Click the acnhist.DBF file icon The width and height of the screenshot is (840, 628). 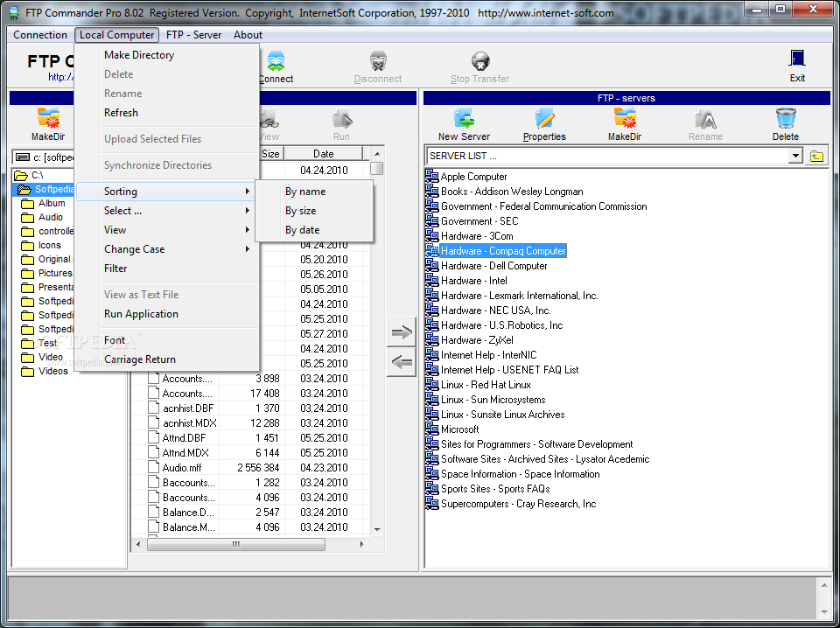pyautogui.click(x=154, y=408)
